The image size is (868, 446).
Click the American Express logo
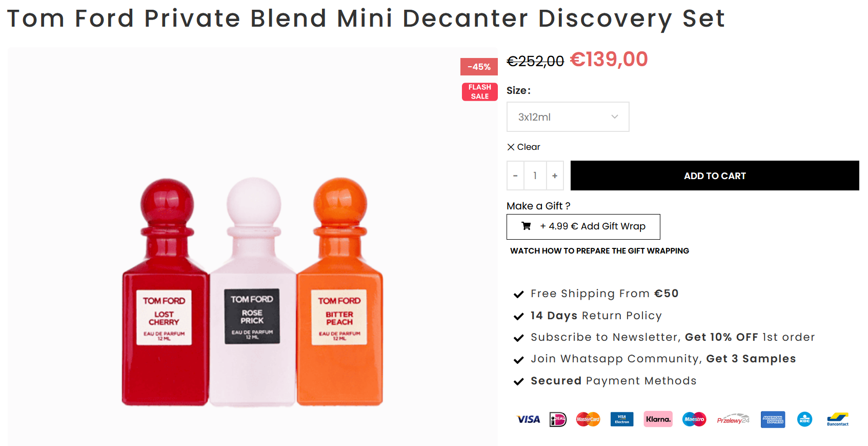point(773,419)
